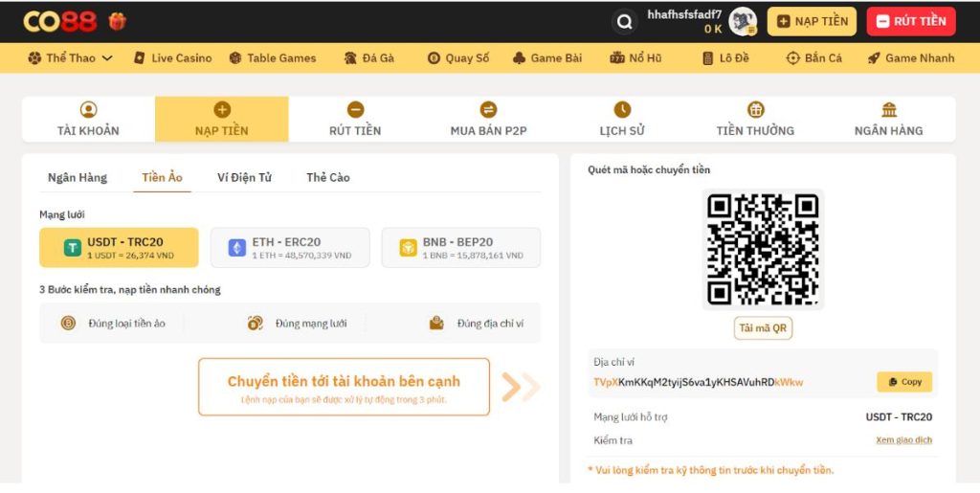Click the wallet address text TVpXKmKKqM2...
980x493 pixels.
pos(698,382)
